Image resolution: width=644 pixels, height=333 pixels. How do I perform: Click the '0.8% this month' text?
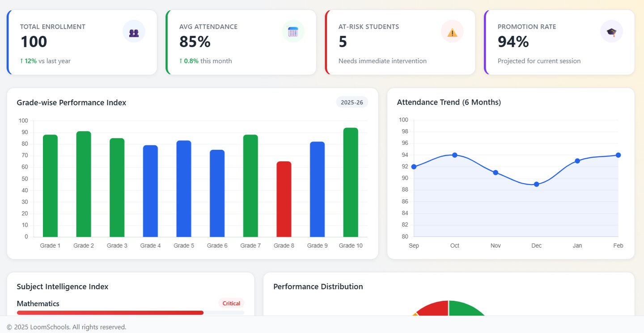(x=206, y=61)
